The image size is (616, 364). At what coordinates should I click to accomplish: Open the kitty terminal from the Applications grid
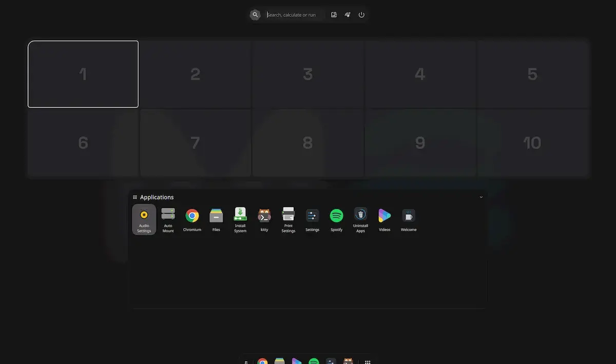coord(264,219)
